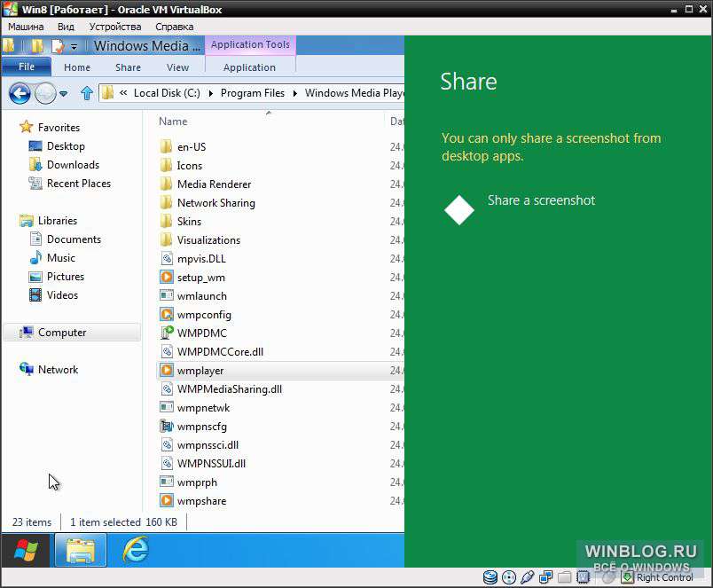Open the Машина menu in VirtualBox
713x588 pixels.
coord(26,27)
